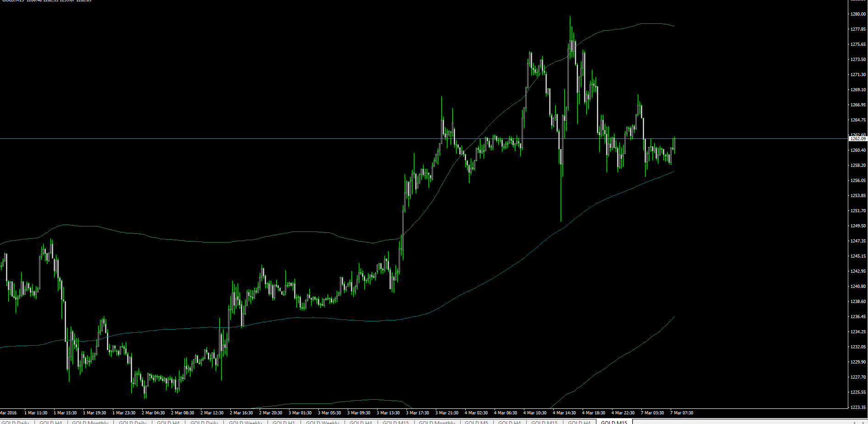Click the 1240.80 price scale label

point(858,286)
